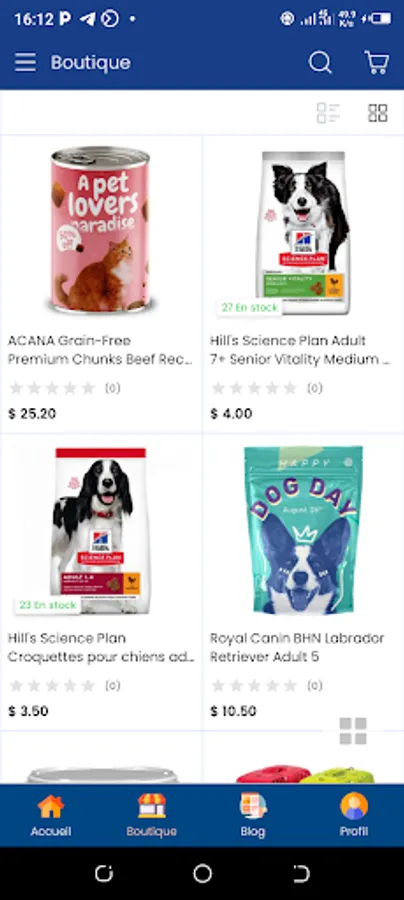404x900 pixels.
Task: Open the Hill's Senior Vitality bag image
Action: (x=303, y=232)
